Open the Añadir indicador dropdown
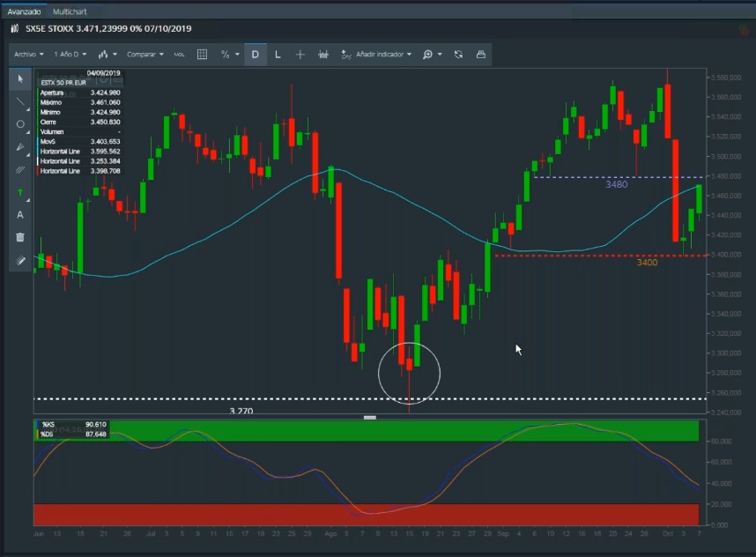The width and height of the screenshot is (756, 557). 376,55
